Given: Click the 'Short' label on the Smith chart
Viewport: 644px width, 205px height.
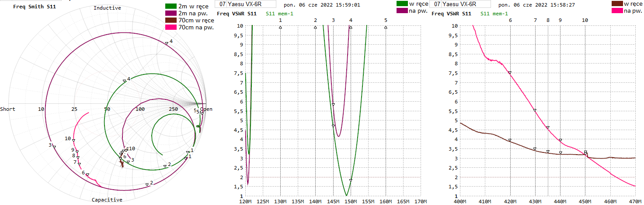Looking at the screenshot, I should pos(7,109).
